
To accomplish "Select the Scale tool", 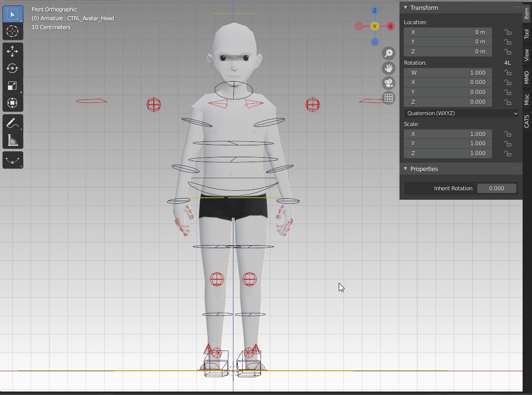I will coord(12,86).
